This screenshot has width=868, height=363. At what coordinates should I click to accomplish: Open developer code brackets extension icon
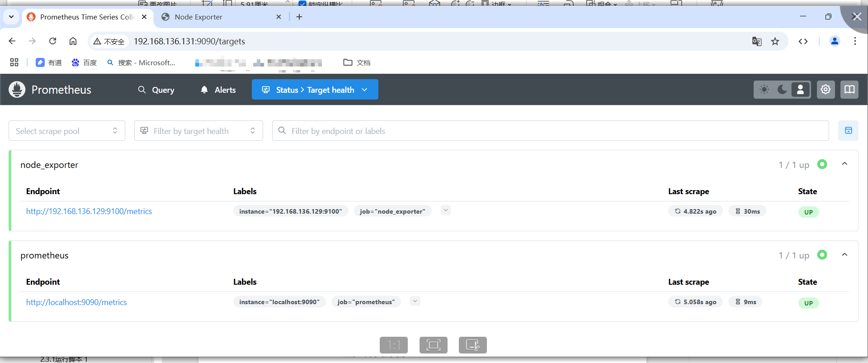[803, 41]
